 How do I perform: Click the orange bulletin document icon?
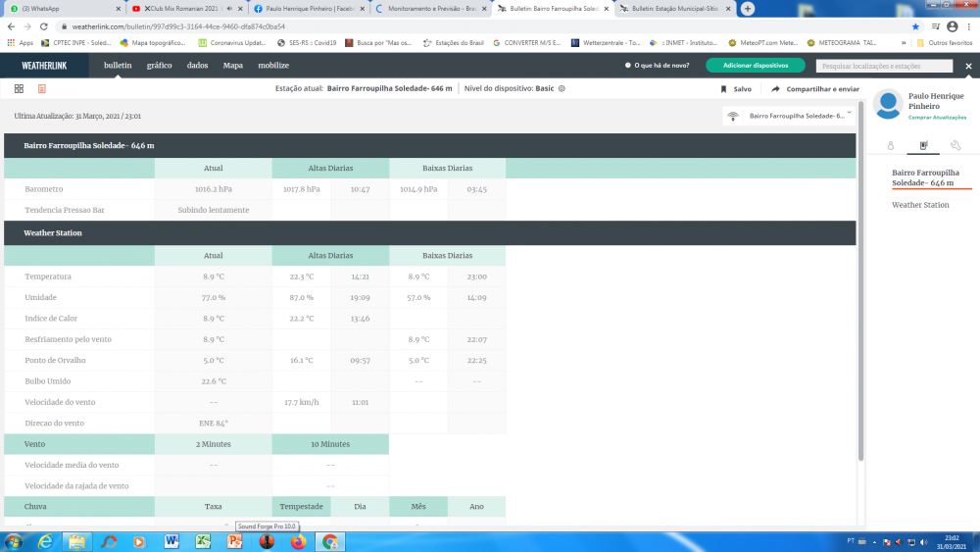pos(42,88)
